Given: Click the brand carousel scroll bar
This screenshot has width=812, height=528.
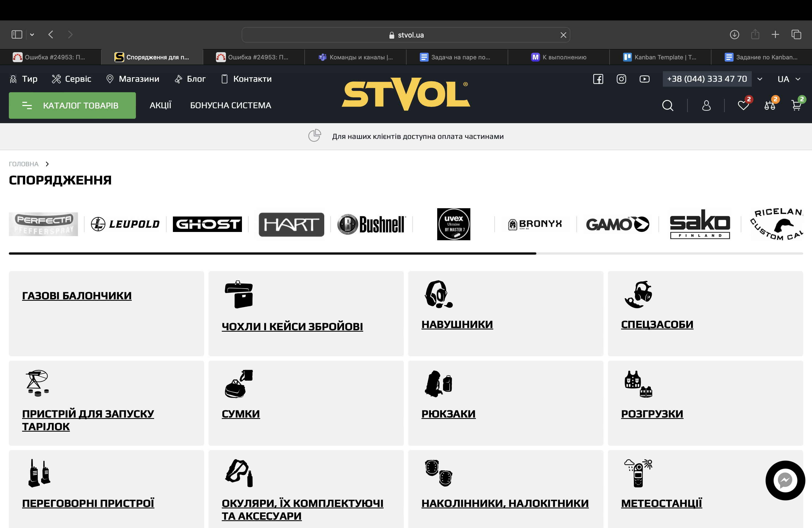Looking at the screenshot, I should point(405,254).
